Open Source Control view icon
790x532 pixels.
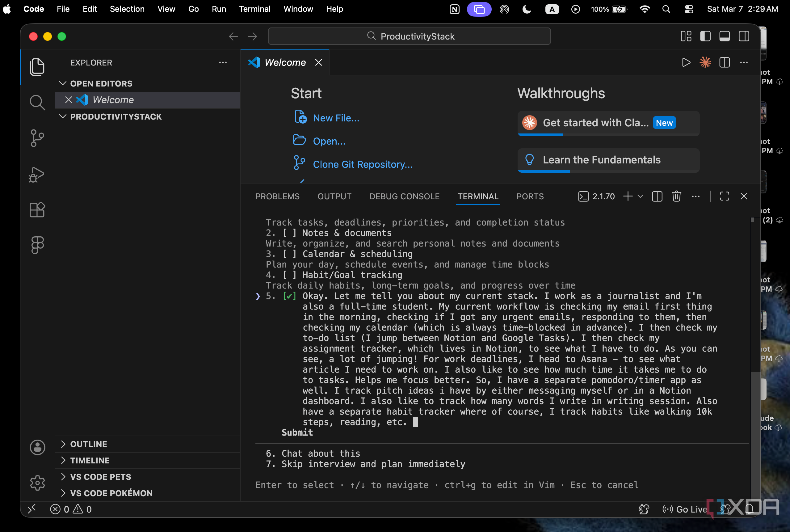click(x=37, y=138)
